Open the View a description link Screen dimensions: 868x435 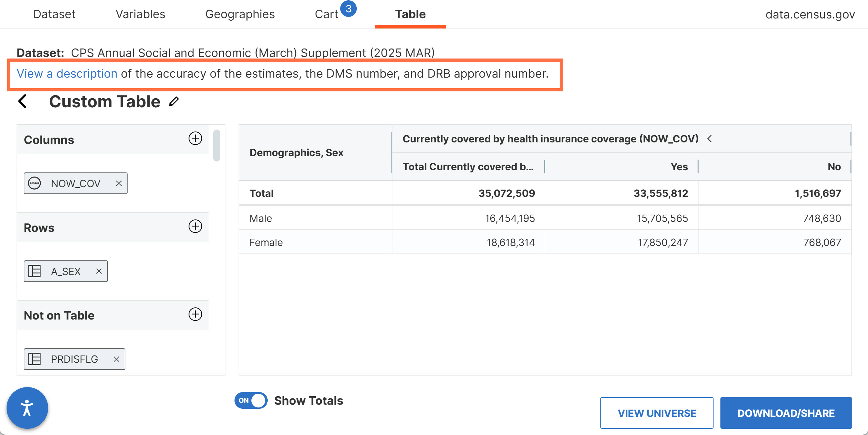pos(67,74)
